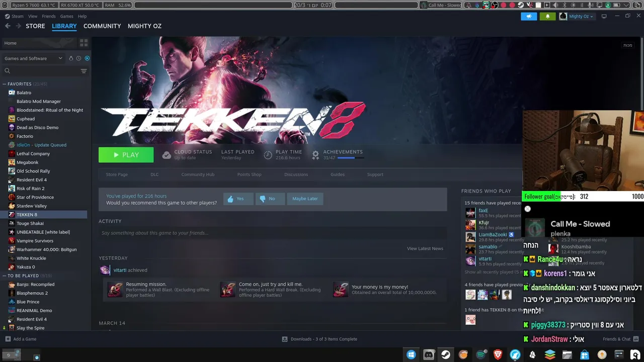Screen dimensions: 644x362
Task: Switch Steam to Big Picture mode icon
Action: 604,16
